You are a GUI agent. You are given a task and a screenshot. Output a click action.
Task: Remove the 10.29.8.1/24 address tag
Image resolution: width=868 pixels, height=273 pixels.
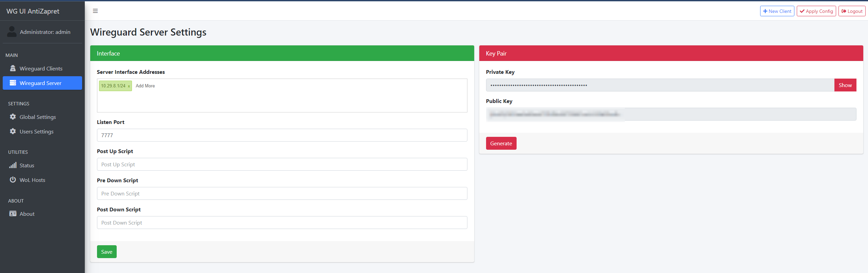(x=129, y=86)
